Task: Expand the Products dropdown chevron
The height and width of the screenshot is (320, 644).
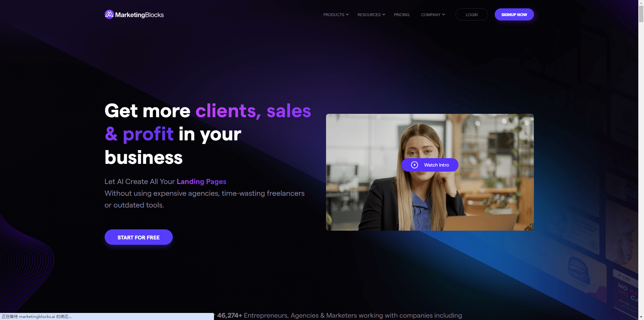Action: (347, 14)
